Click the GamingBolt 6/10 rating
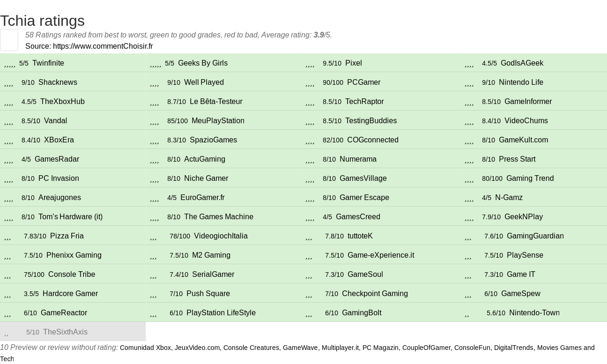The height and width of the screenshot is (364, 607). pos(381,312)
